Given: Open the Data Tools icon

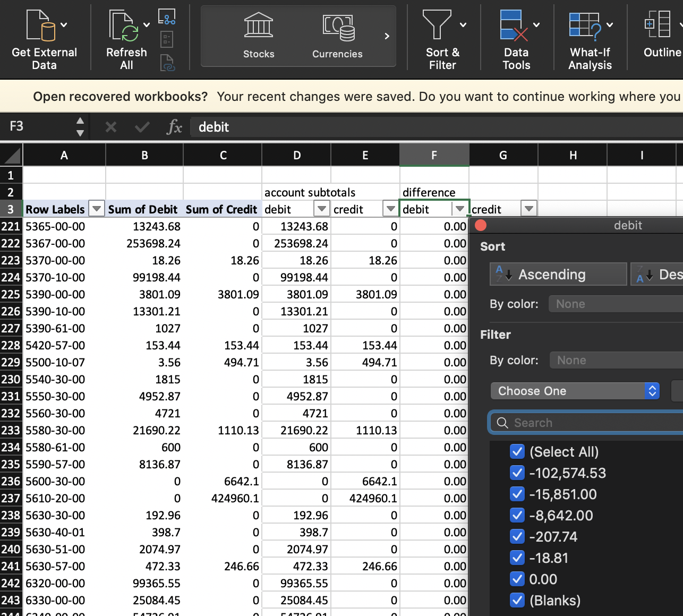Looking at the screenshot, I should pos(514,25).
